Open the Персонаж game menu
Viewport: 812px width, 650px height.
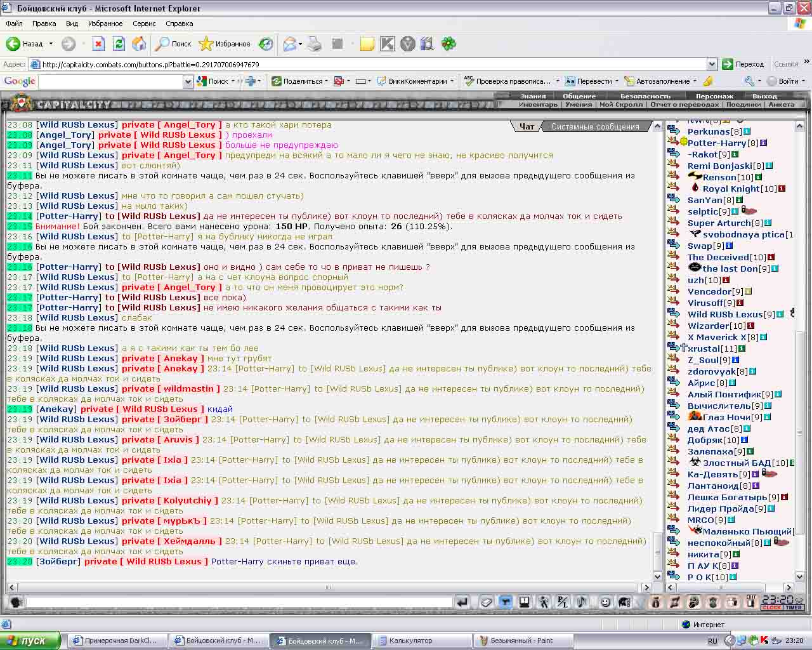click(x=714, y=96)
